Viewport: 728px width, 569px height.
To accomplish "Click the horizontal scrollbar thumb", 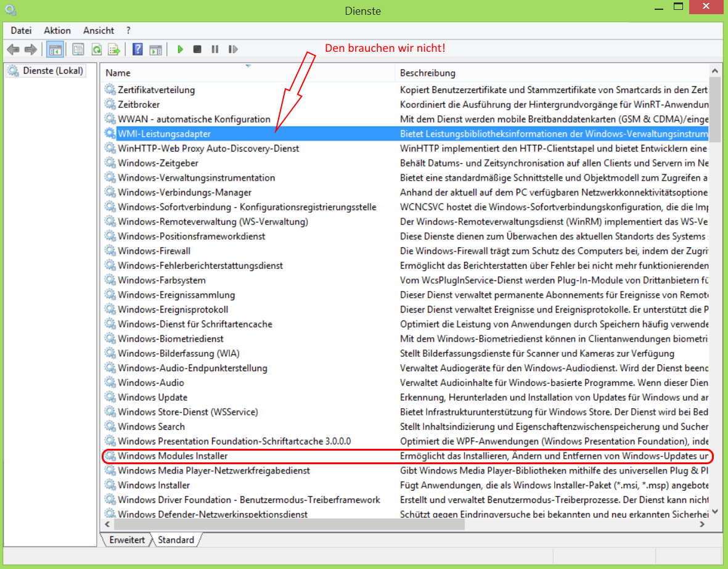I will point(288,525).
